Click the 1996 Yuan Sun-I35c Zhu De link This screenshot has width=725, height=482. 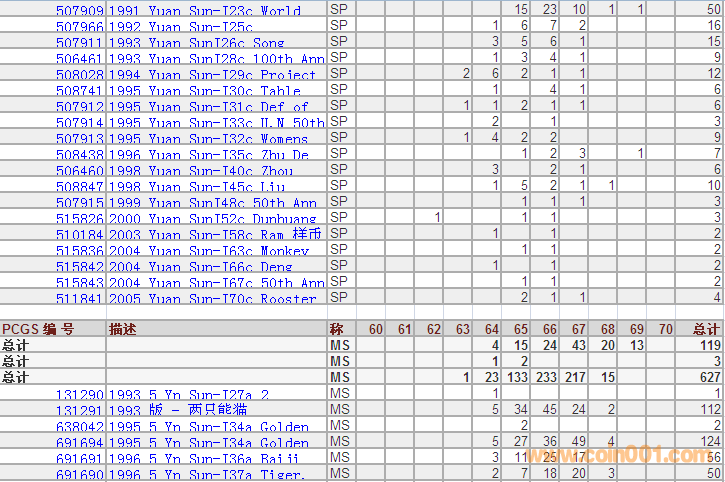[x=207, y=154]
